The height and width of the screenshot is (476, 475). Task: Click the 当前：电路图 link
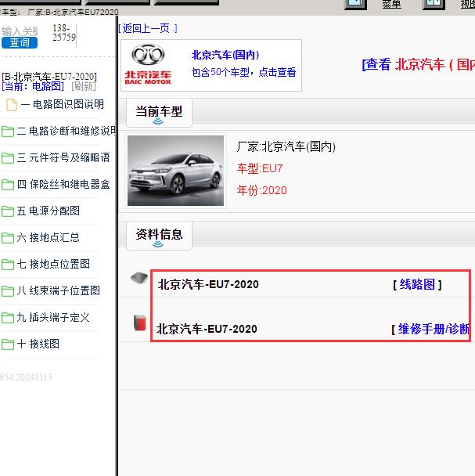(x=33, y=86)
